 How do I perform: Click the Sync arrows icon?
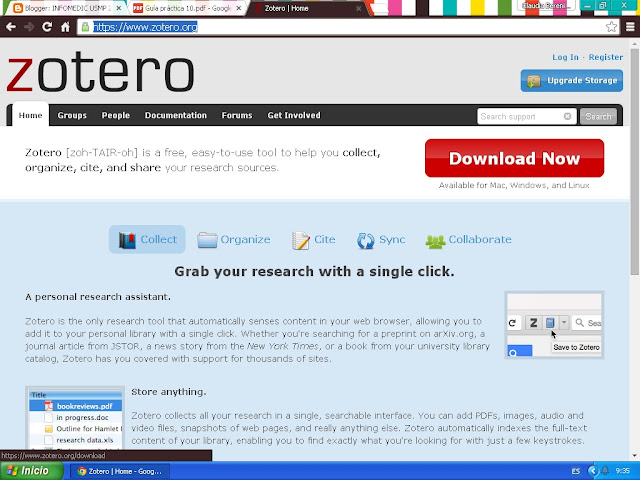click(x=365, y=240)
